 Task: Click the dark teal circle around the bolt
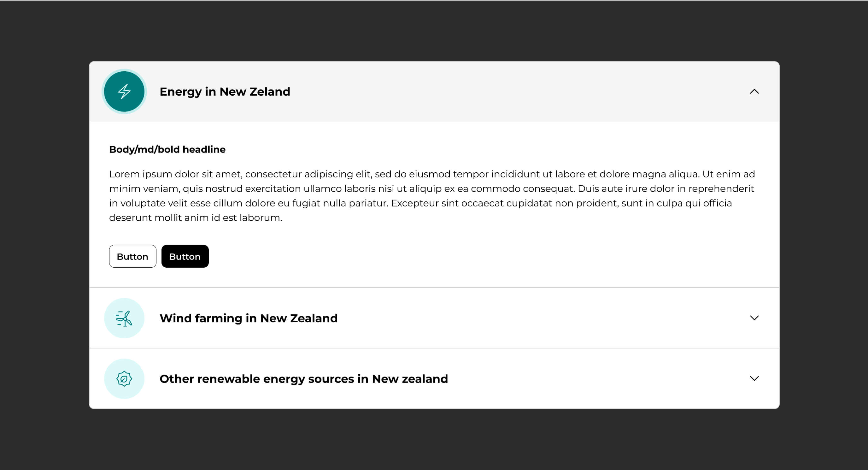124,91
